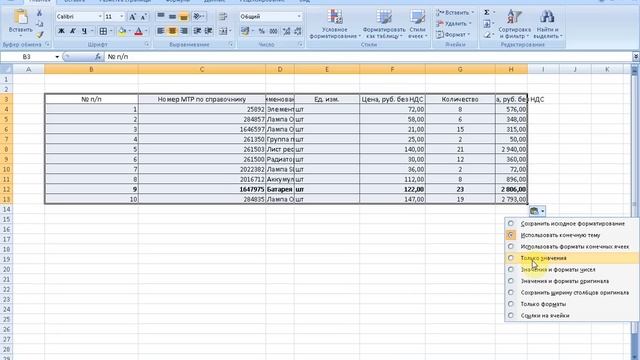This screenshot has width=640, height=360.
Task: Click the AutoSum sigma icon
Action: (487, 13)
